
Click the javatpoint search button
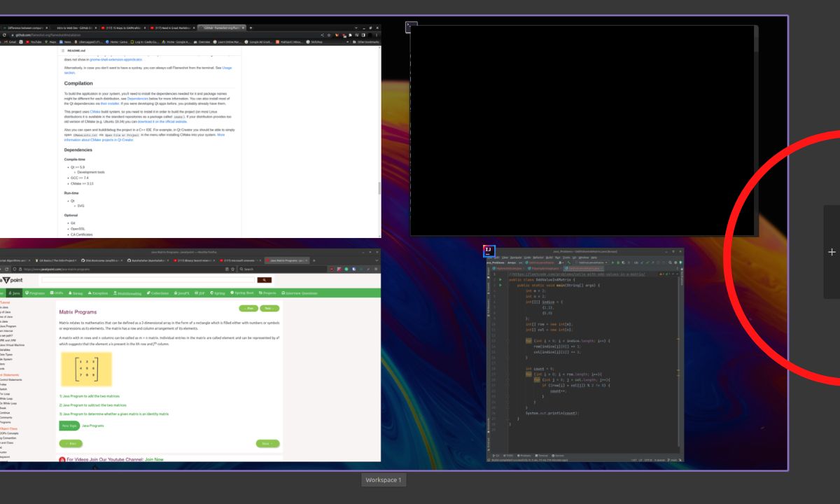pos(264,280)
